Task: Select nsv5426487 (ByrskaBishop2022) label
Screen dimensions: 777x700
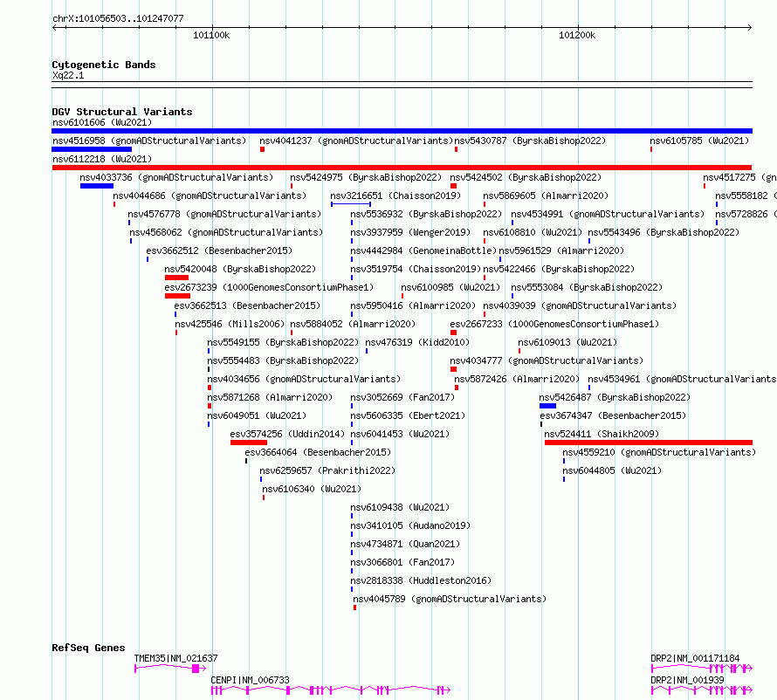Action: pyautogui.click(x=615, y=397)
